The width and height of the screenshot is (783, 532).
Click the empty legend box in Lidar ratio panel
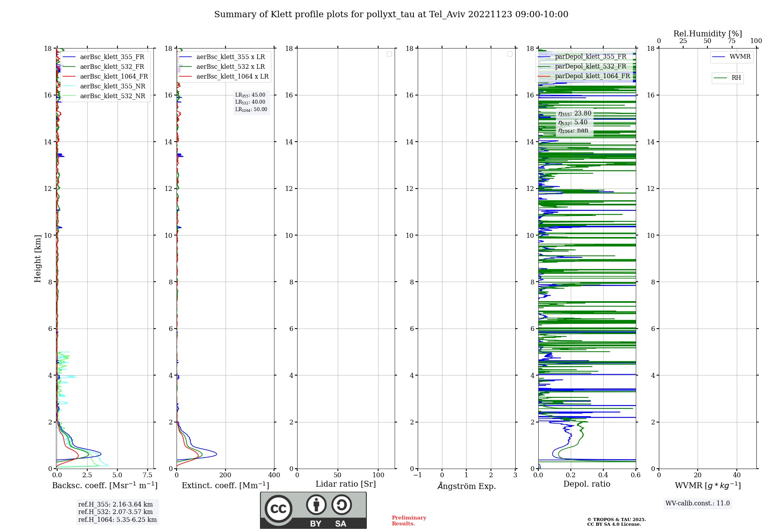tap(389, 54)
